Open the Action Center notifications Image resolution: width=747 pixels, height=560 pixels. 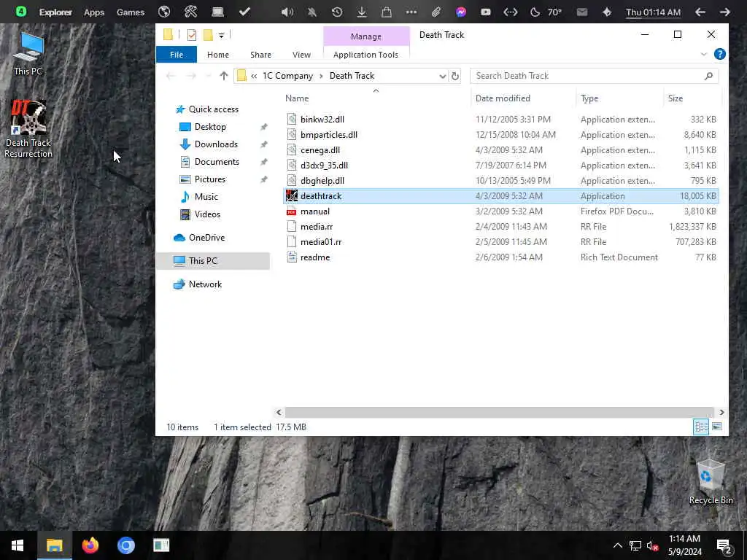(x=724, y=546)
